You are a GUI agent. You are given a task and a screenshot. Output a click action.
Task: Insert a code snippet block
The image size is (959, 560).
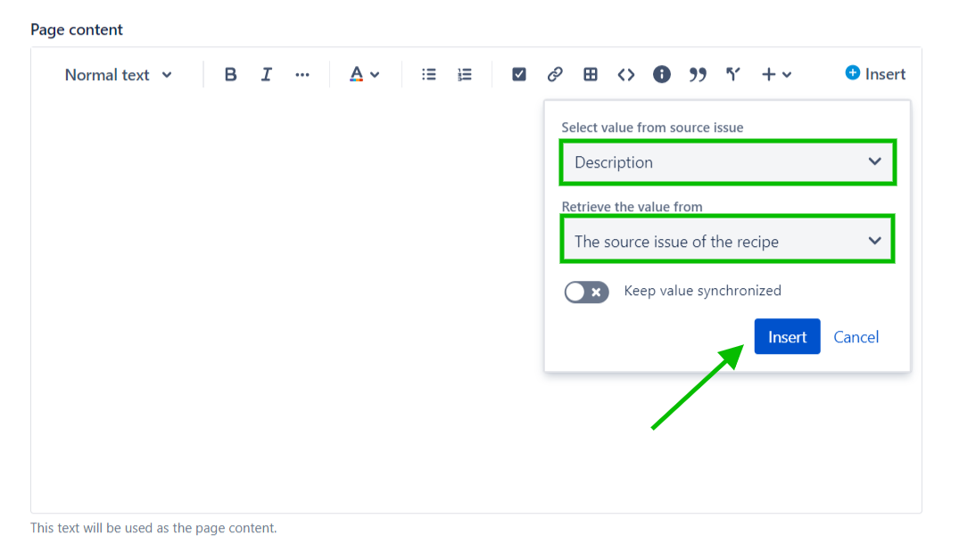point(626,75)
